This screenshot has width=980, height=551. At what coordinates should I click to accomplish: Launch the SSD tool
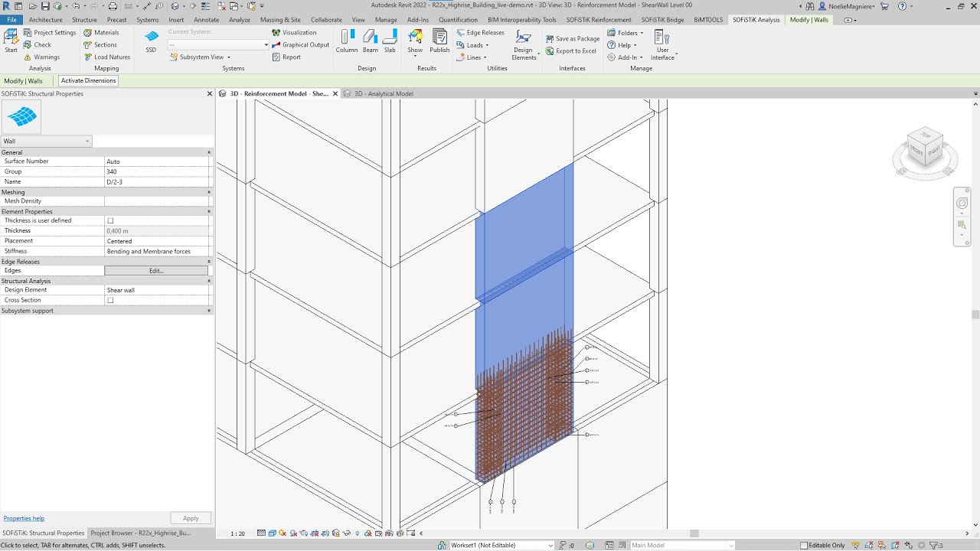(x=151, y=41)
